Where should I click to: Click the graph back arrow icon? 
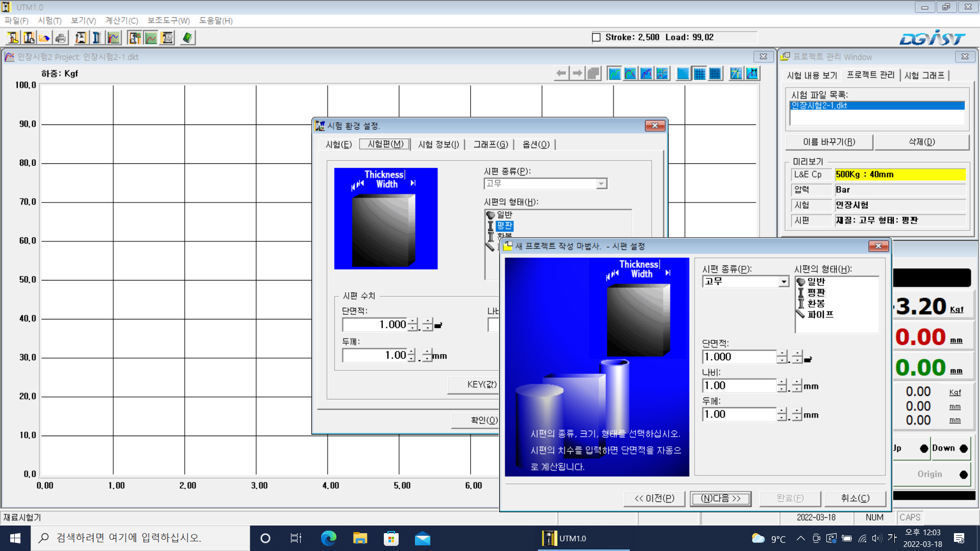[x=561, y=73]
